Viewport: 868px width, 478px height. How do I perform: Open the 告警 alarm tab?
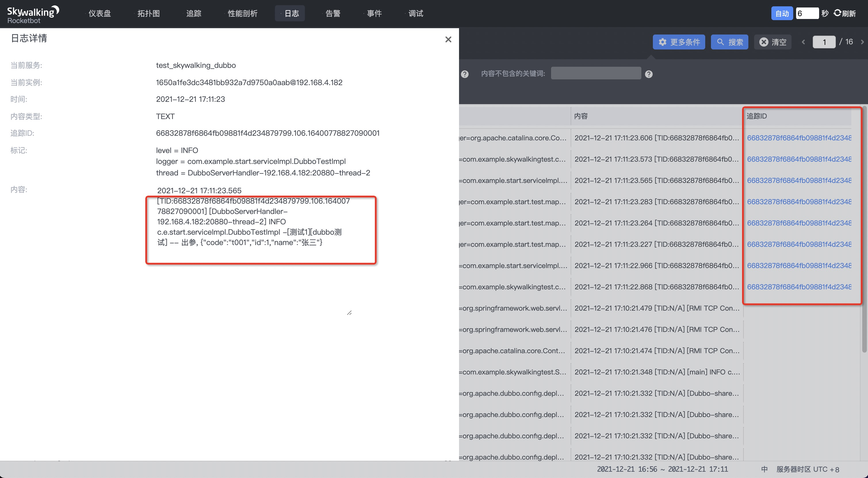pos(333,14)
